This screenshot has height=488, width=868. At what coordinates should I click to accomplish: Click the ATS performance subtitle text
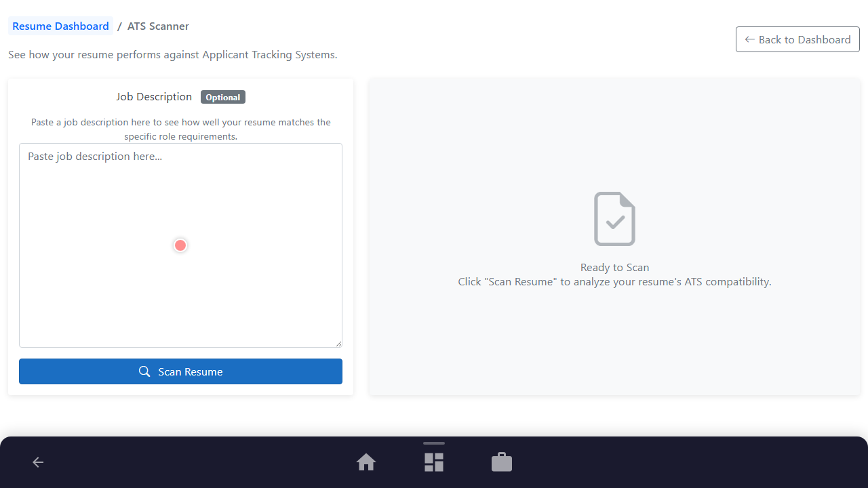coord(173,54)
